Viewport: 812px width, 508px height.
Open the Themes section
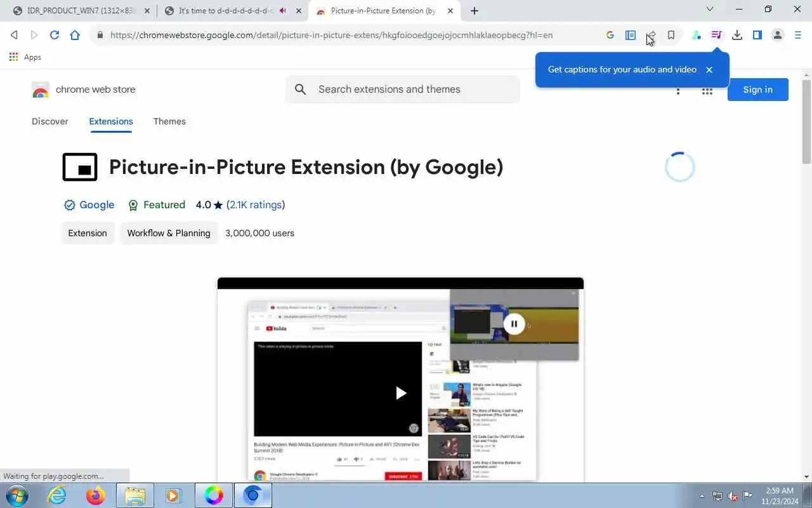169,121
